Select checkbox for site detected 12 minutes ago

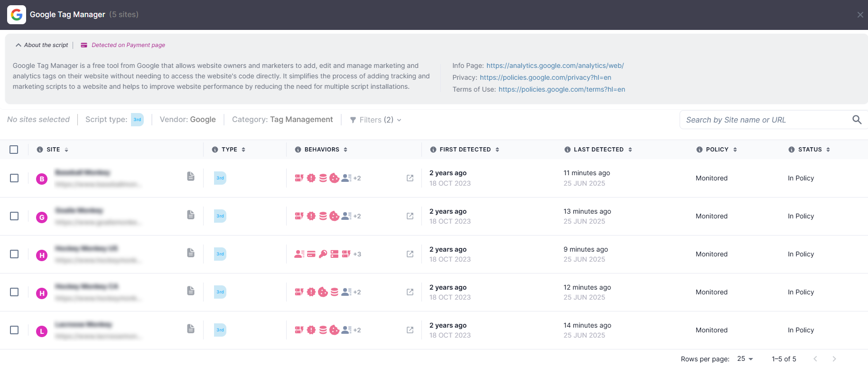[14, 292]
